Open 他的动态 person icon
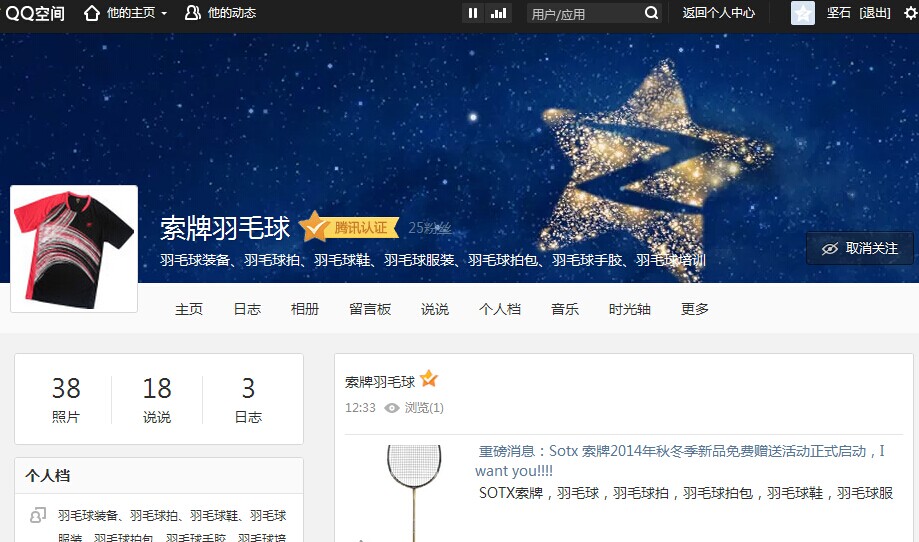 (192, 13)
